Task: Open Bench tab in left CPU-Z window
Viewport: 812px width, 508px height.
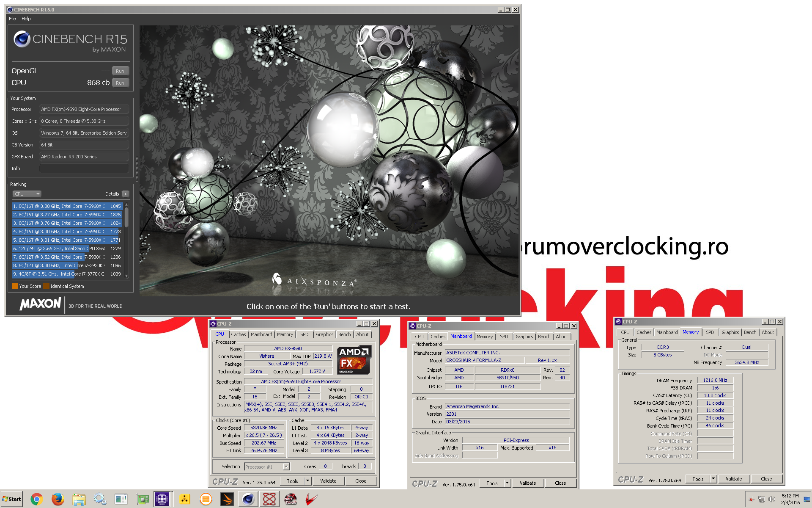Action: click(x=345, y=334)
